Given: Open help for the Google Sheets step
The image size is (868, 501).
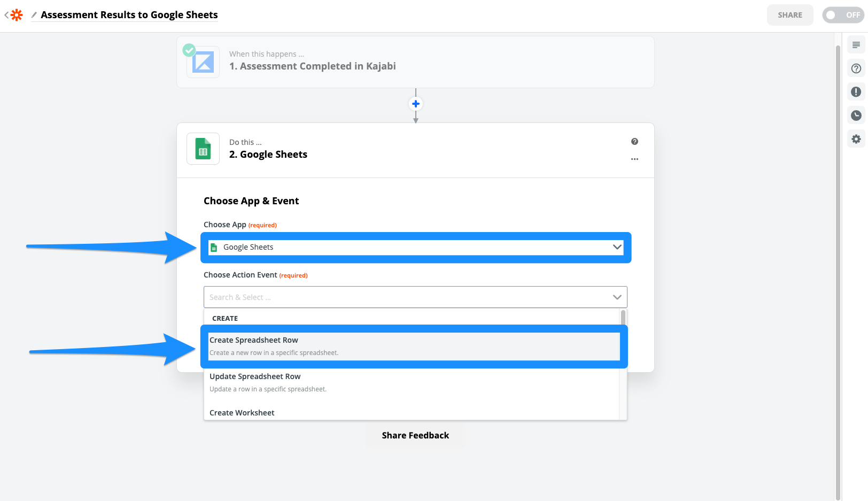Looking at the screenshot, I should click(x=634, y=141).
